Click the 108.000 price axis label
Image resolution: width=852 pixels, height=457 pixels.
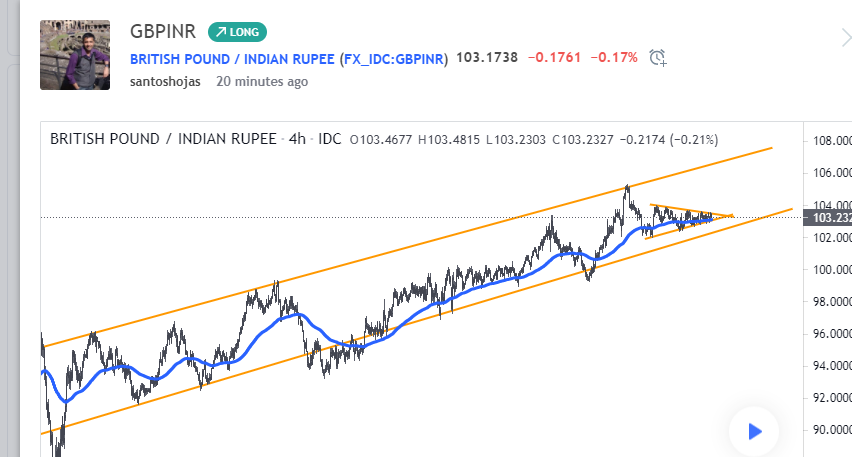point(832,141)
